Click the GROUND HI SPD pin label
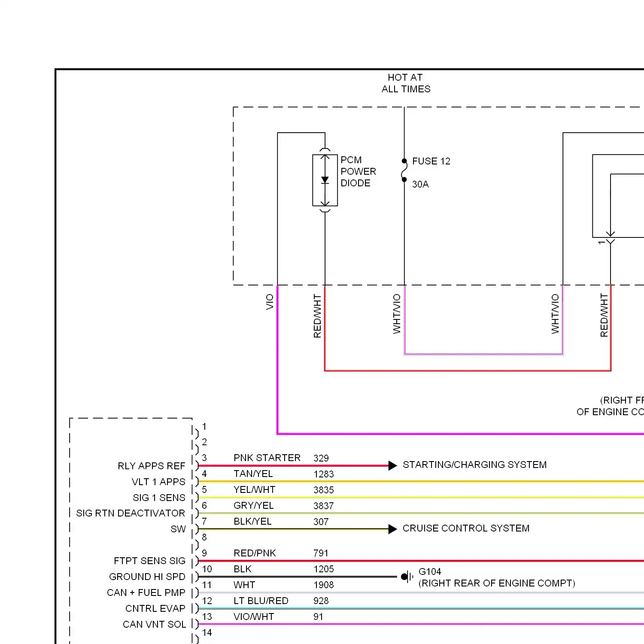The width and height of the screenshot is (644, 644). coord(147,577)
